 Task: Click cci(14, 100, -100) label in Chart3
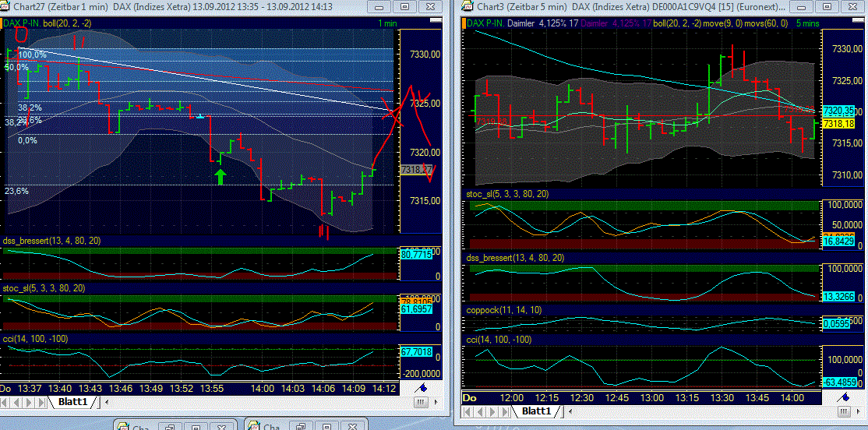pos(500,339)
